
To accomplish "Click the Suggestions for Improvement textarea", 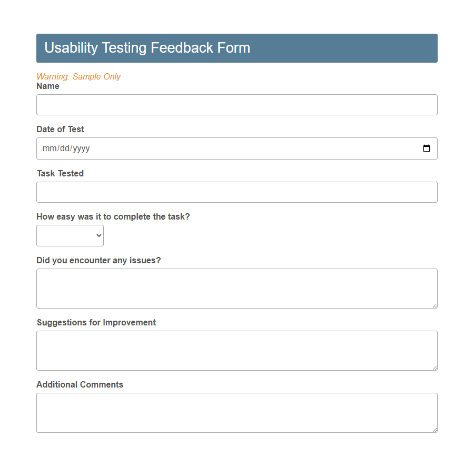I will (x=236, y=351).
